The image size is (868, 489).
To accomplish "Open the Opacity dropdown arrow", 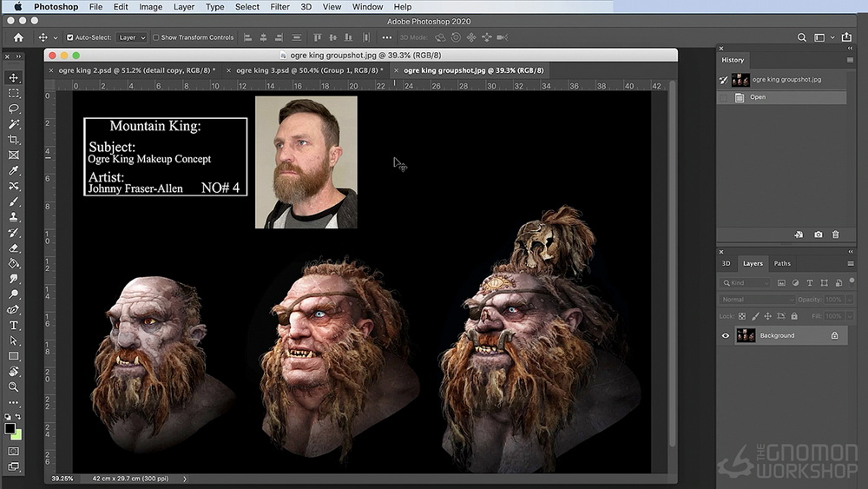I will tap(850, 300).
